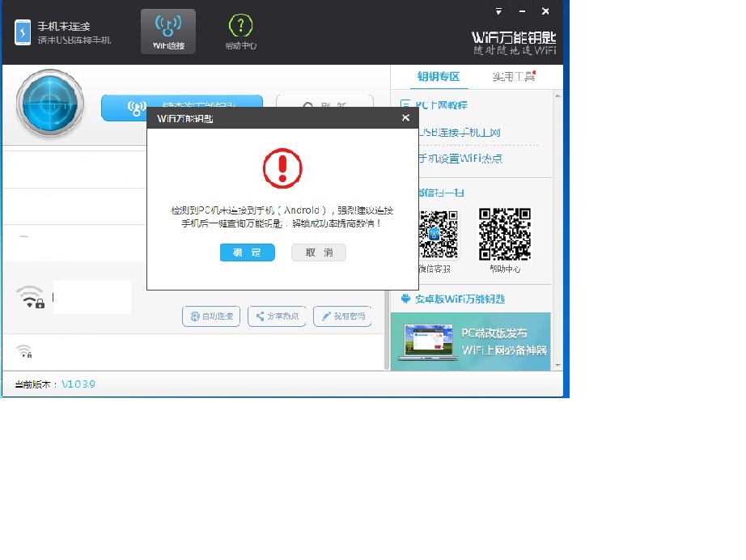Open the 手机设置WiFi热点 tutorial link
Image resolution: width=746 pixels, height=560 pixels.
point(460,159)
